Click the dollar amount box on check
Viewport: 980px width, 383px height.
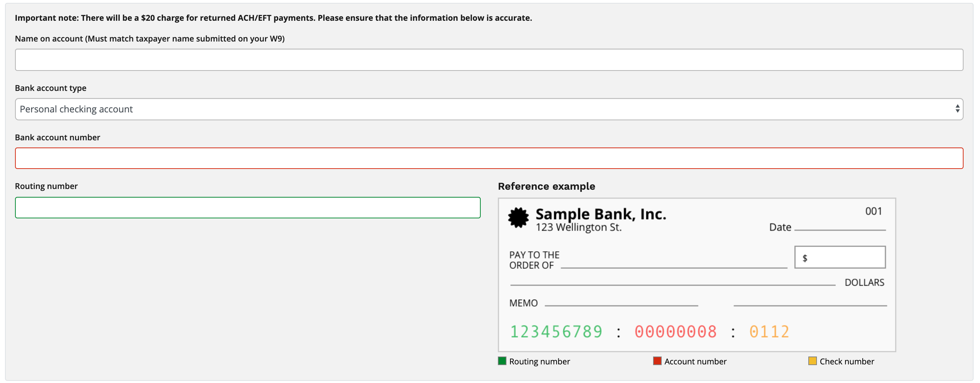[x=840, y=257]
